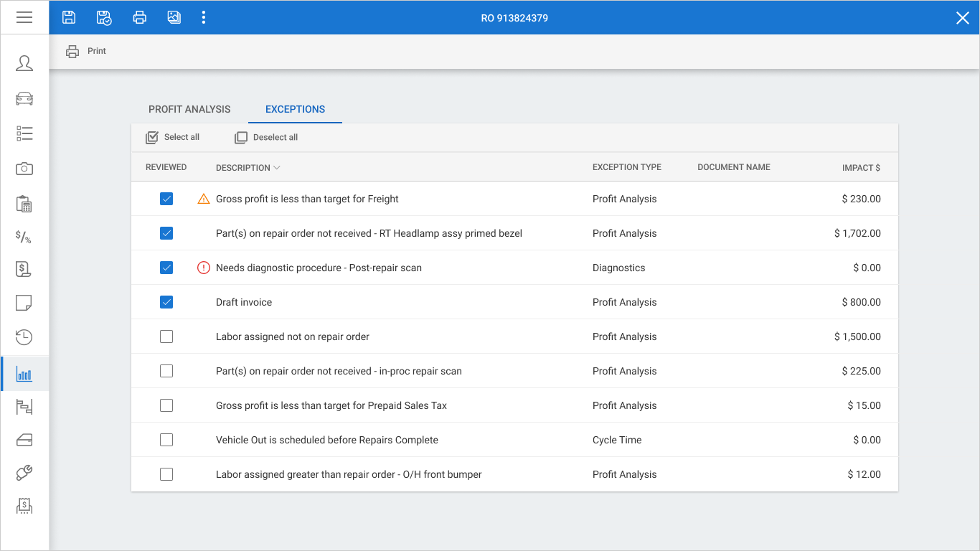The height and width of the screenshot is (551, 980).
Task: Open the vehicle car icon in sidebar
Action: [24, 98]
